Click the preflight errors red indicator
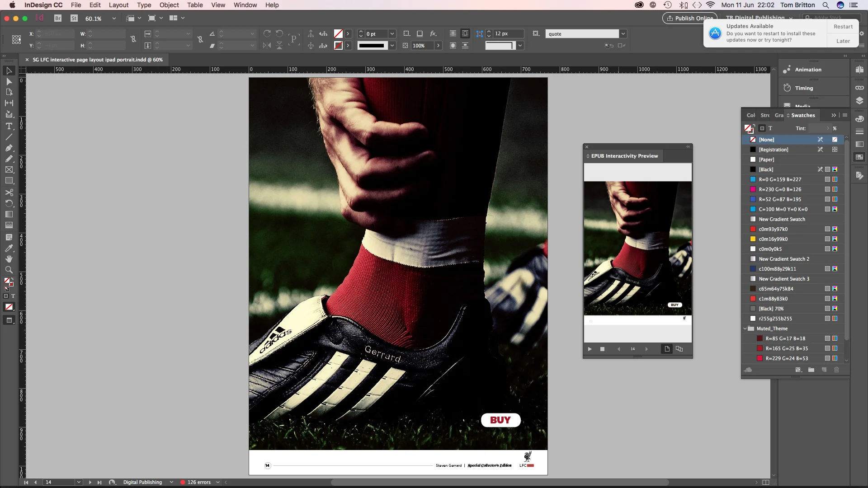868x488 pixels. [183, 482]
